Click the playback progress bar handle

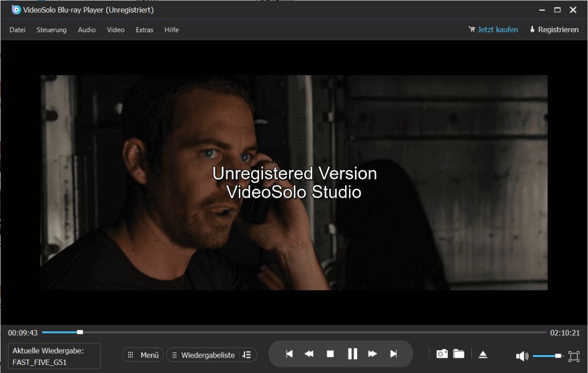(x=80, y=332)
